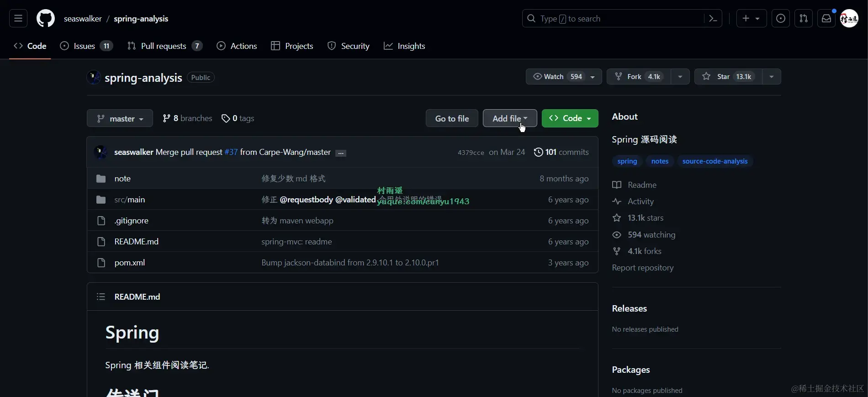Open the pom.xml file
The width and height of the screenshot is (868, 397).
[130, 263]
